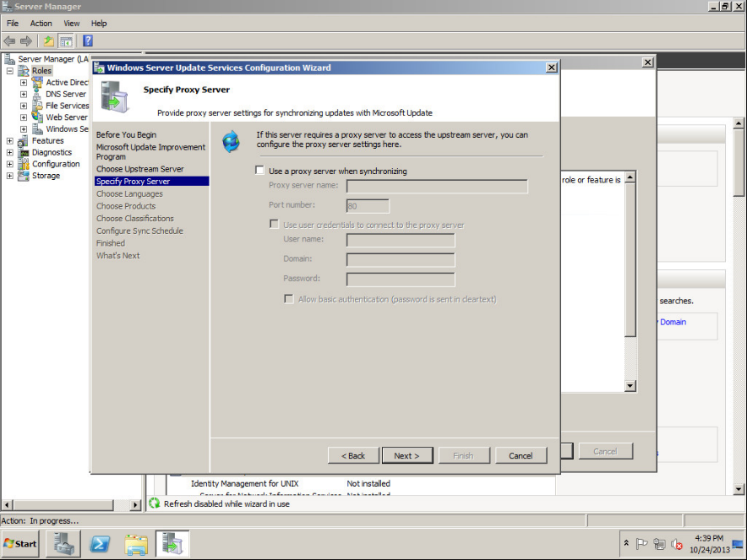This screenshot has height=560, width=747.
Task: Click the Active Directory role icon in tree
Action: (x=37, y=83)
